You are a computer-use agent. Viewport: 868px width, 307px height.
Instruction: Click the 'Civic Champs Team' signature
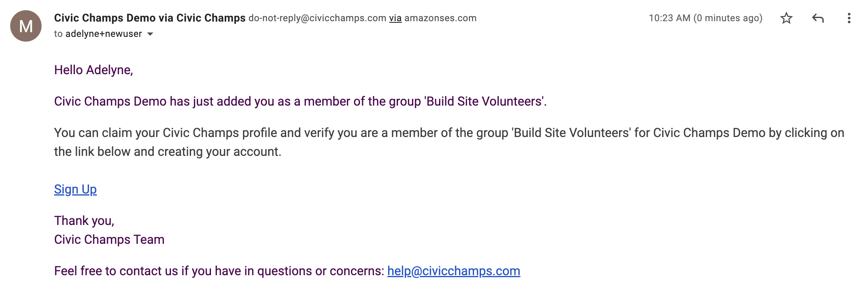tap(109, 239)
